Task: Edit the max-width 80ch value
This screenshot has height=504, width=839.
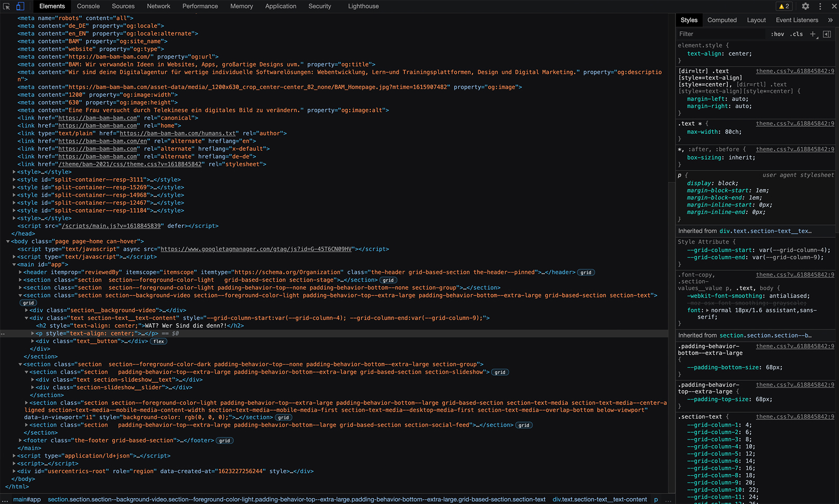Action: pos(733,132)
